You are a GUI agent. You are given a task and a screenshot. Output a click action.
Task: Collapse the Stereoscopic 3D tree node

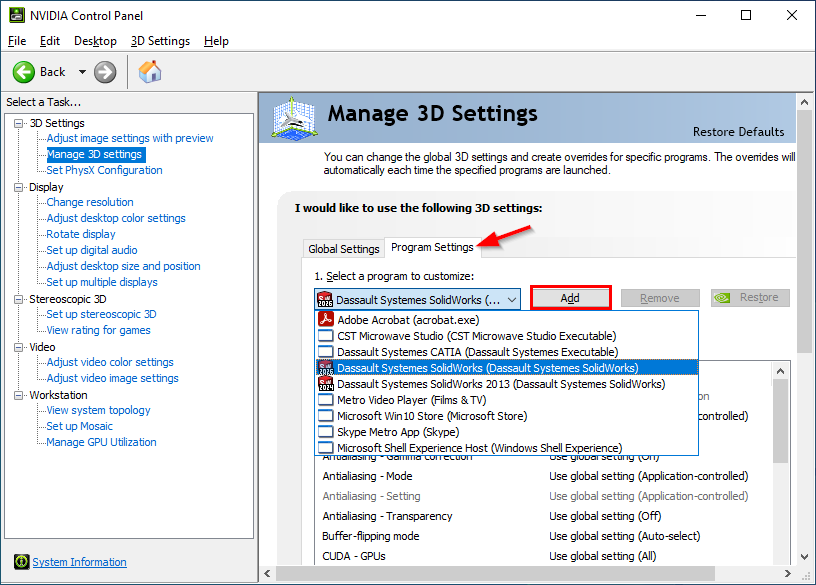tap(19, 299)
